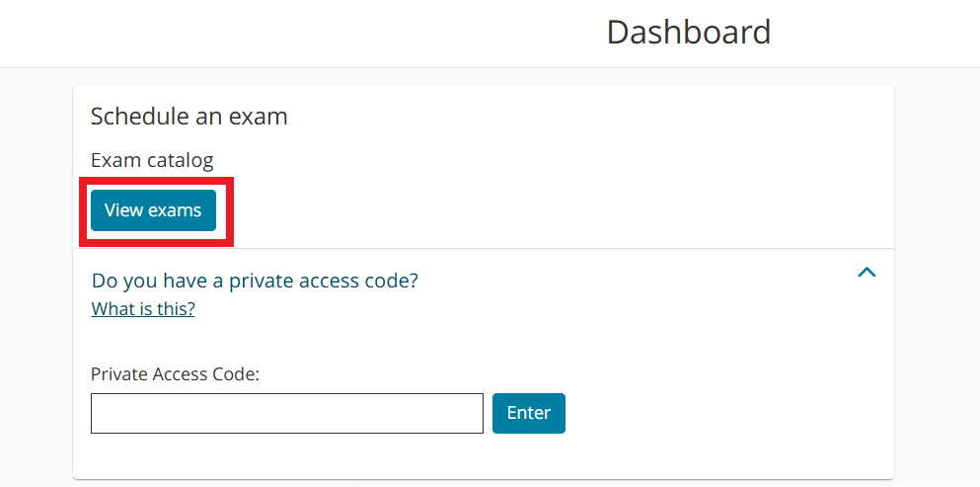This screenshot has height=487, width=980.
Task: Toggle the private access code accordion title
Action: [255, 281]
